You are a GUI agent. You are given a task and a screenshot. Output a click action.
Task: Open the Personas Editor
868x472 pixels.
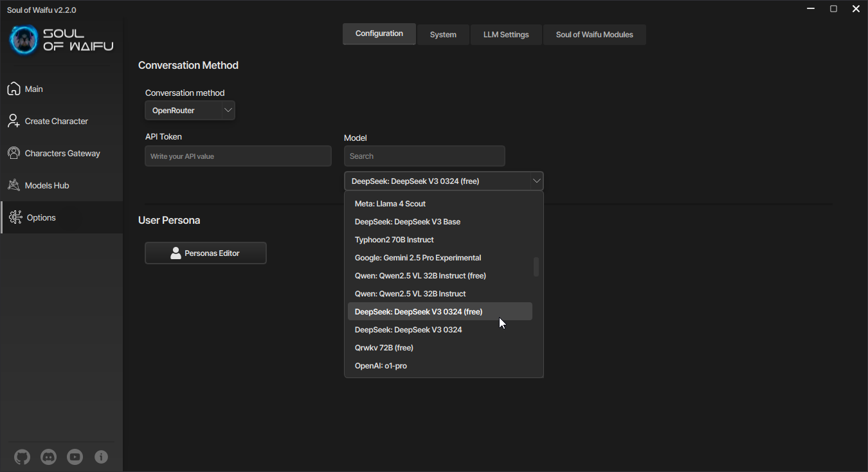[x=206, y=253]
